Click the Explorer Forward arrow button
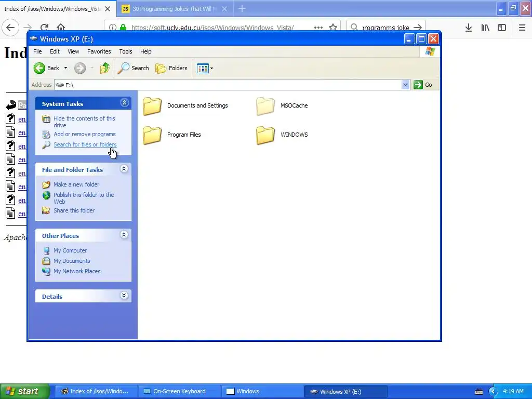The height and width of the screenshot is (399, 532). [80, 68]
